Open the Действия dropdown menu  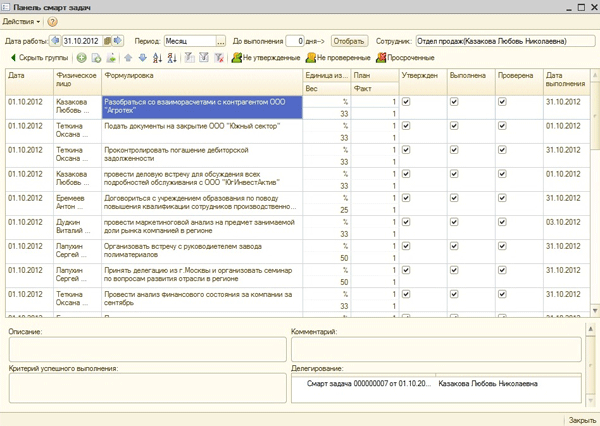(x=21, y=22)
